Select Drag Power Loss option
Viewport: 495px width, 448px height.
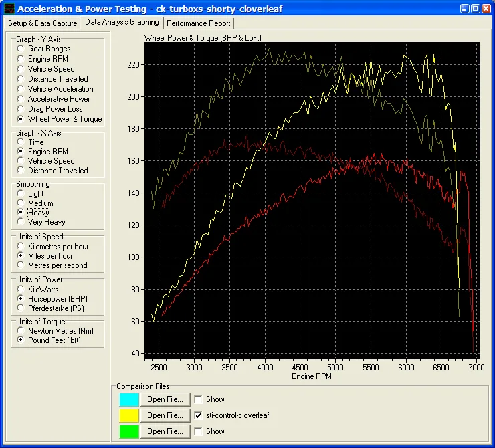[22, 109]
